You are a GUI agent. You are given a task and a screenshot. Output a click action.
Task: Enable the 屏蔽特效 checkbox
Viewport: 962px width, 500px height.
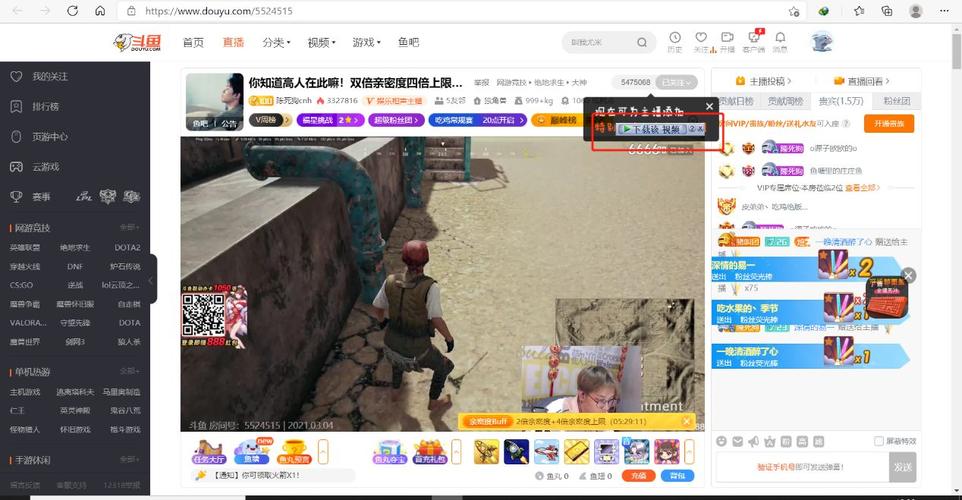[x=879, y=441]
